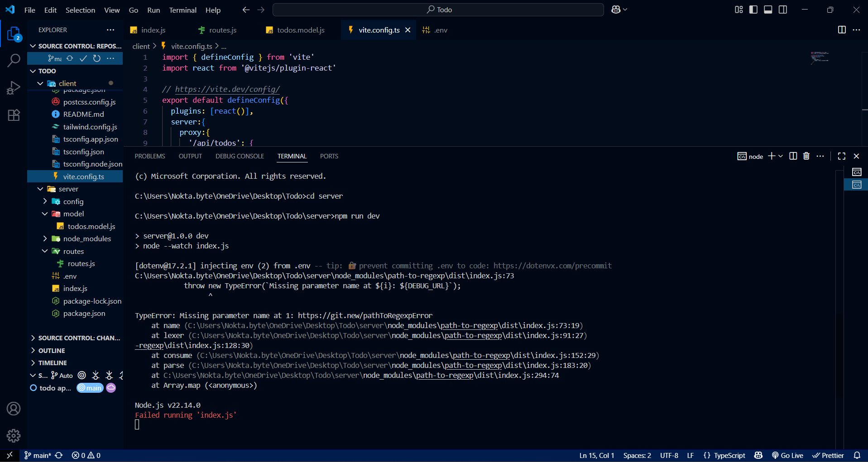Screen dimensions: 868x462
Task: Open the Search view icon
Action: coord(14,60)
